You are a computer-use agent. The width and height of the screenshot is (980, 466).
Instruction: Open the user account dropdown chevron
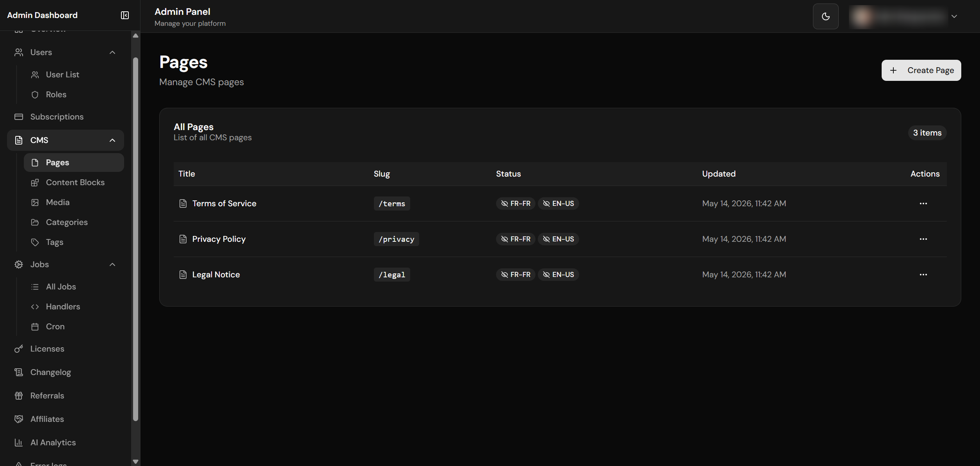click(954, 16)
